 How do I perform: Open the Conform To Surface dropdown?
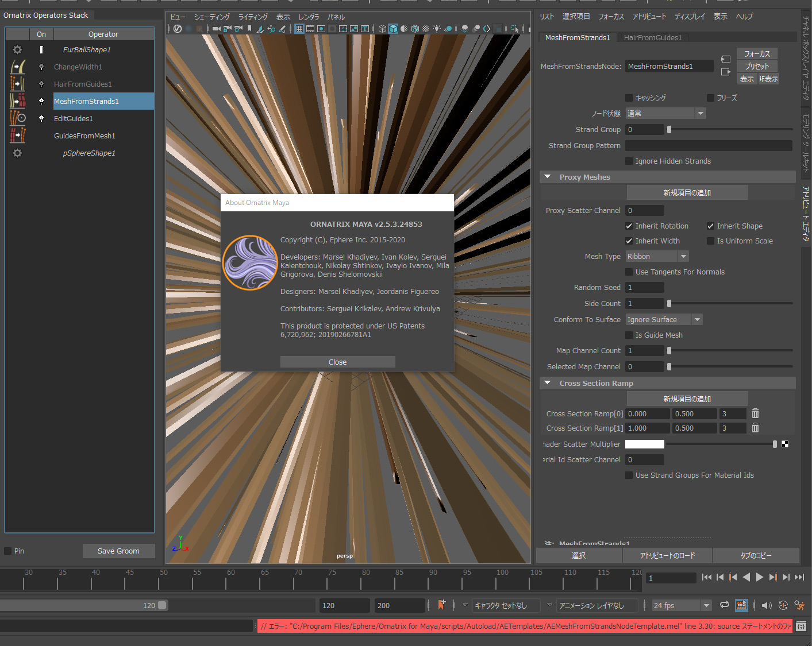point(664,320)
